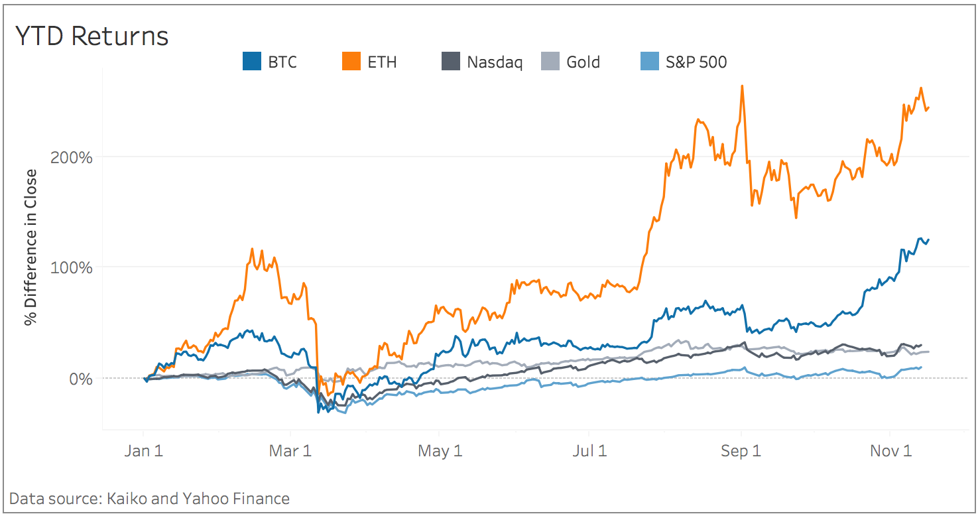Click the Kaiko and Yahoo Finance data source text
Screen dimensions: 980x520
point(150,499)
